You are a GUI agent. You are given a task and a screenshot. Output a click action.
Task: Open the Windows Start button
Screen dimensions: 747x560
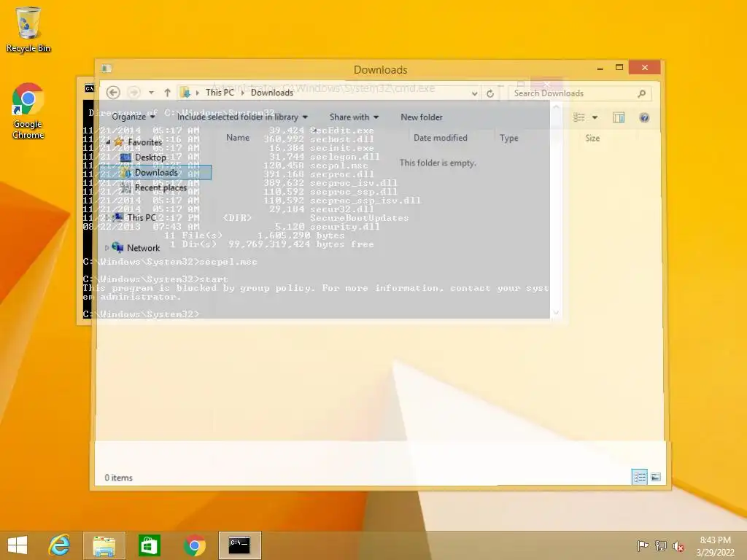coord(18,545)
